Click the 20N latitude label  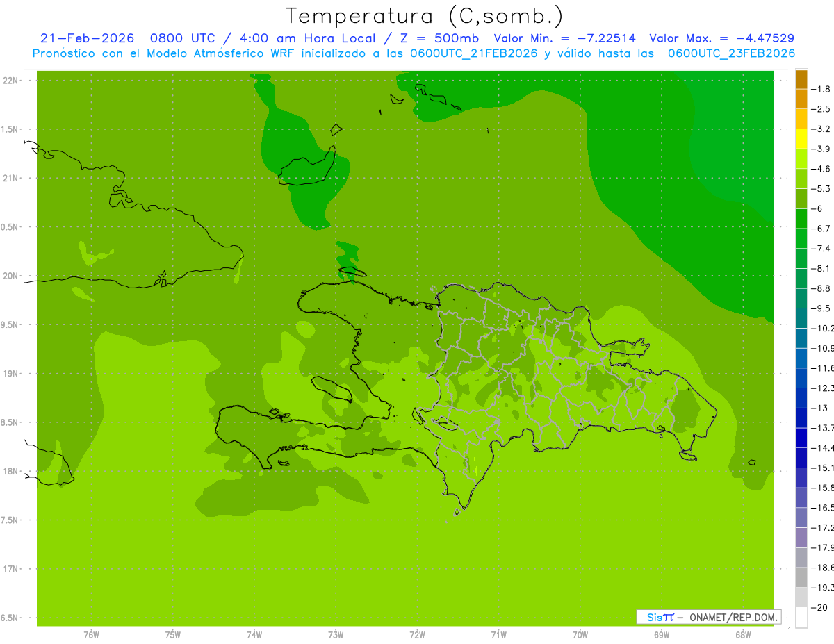(11, 276)
